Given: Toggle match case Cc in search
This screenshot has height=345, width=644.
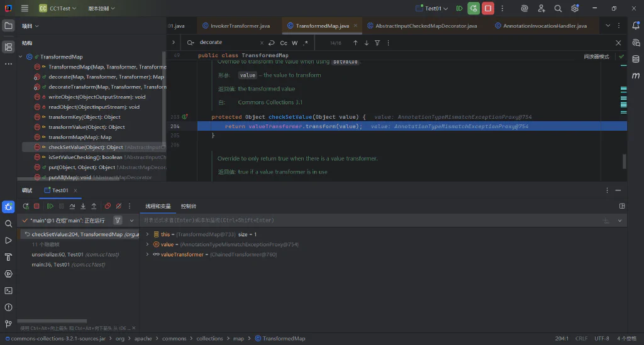Looking at the screenshot, I should (x=284, y=43).
